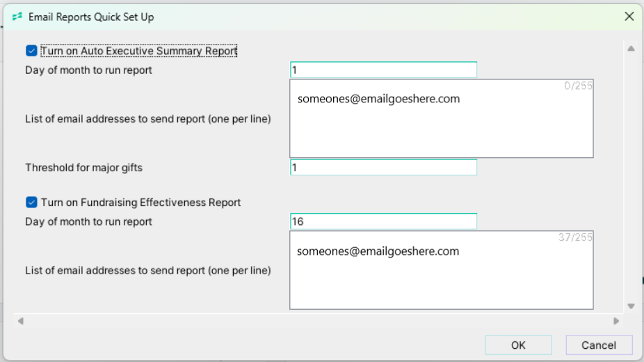This screenshot has height=362, width=644.
Task: Click the app logo icon in title bar
Action: (x=17, y=17)
